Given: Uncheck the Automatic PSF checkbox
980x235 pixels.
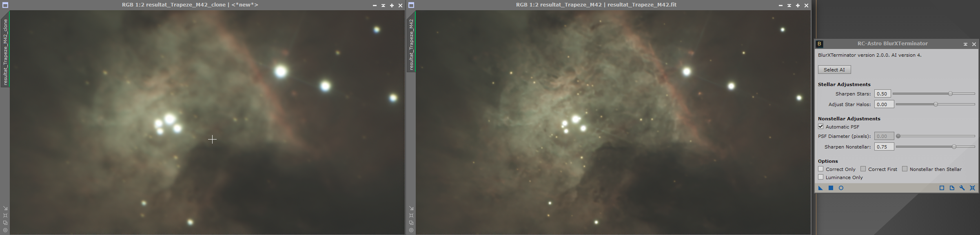Looking at the screenshot, I should point(820,126).
